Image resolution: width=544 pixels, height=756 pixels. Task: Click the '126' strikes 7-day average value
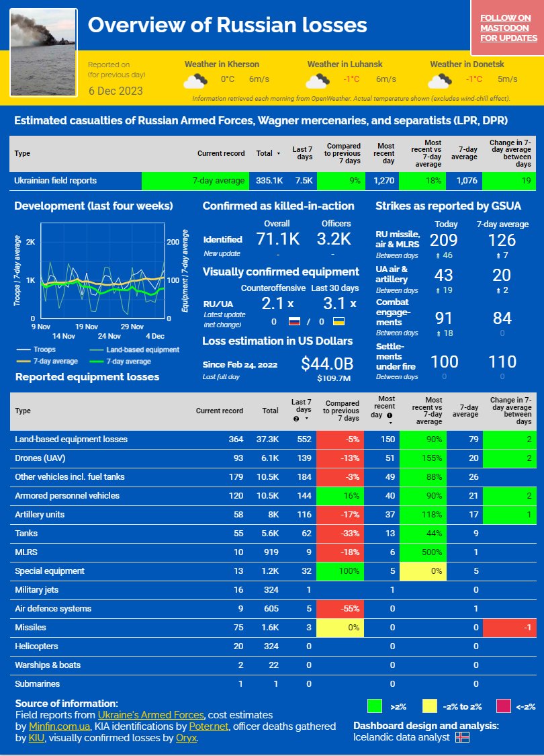pos(502,240)
